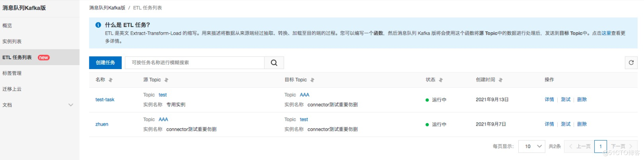This screenshot has width=644, height=160.
Task: Open 实例列表 in the sidebar
Action: tap(12, 42)
